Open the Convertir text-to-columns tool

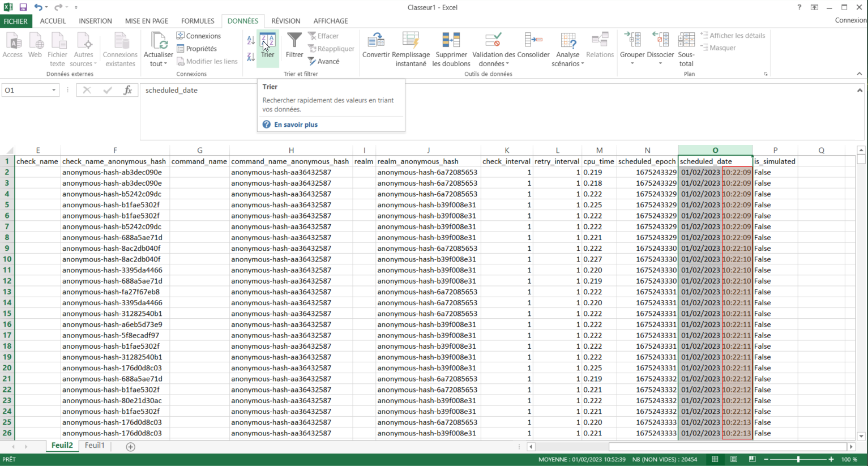pyautogui.click(x=375, y=41)
